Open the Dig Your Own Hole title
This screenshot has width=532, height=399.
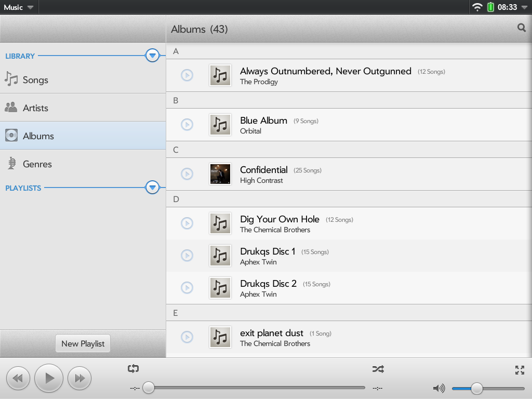coord(280,219)
